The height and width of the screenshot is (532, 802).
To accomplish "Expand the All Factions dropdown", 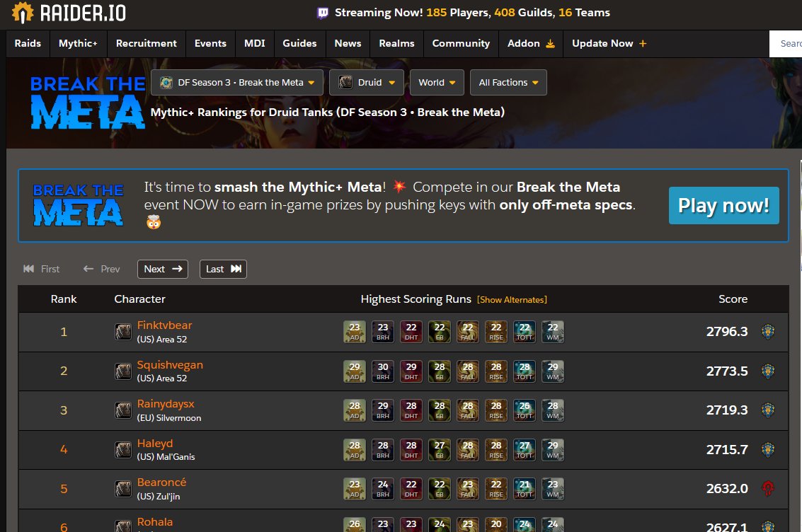I will [508, 82].
